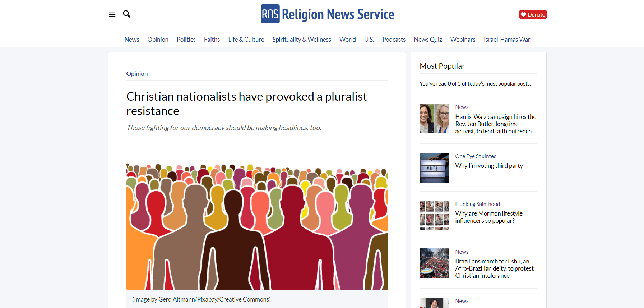Read 'Why I'm voting third party' article
The image size is (644, 308).
pyautogui.click(x=489, y=166)
